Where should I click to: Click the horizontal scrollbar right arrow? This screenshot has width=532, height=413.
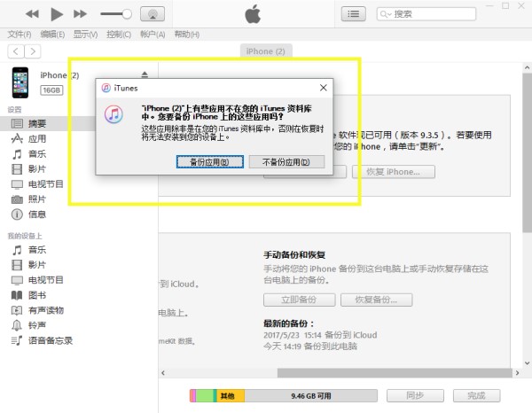tap(517, 373)
